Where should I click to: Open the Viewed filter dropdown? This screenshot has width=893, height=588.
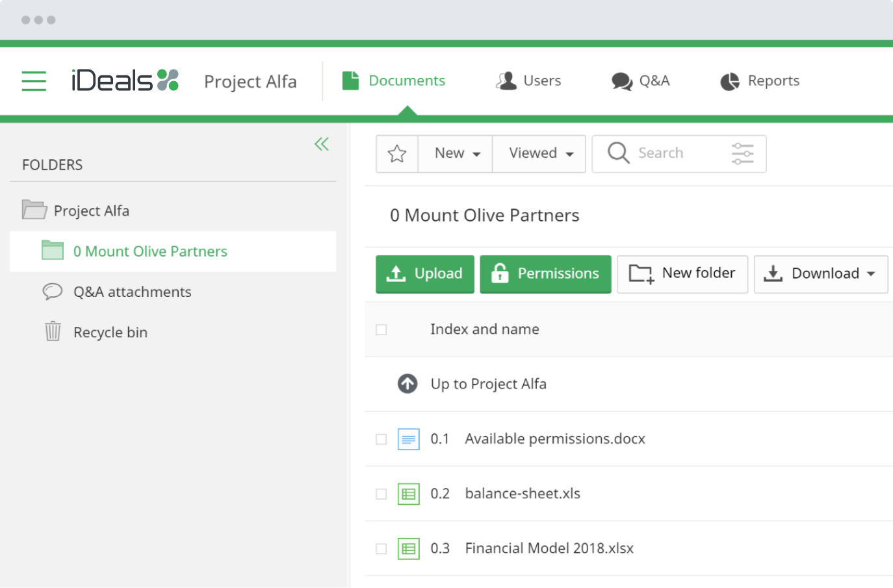[x=540, y=154]
